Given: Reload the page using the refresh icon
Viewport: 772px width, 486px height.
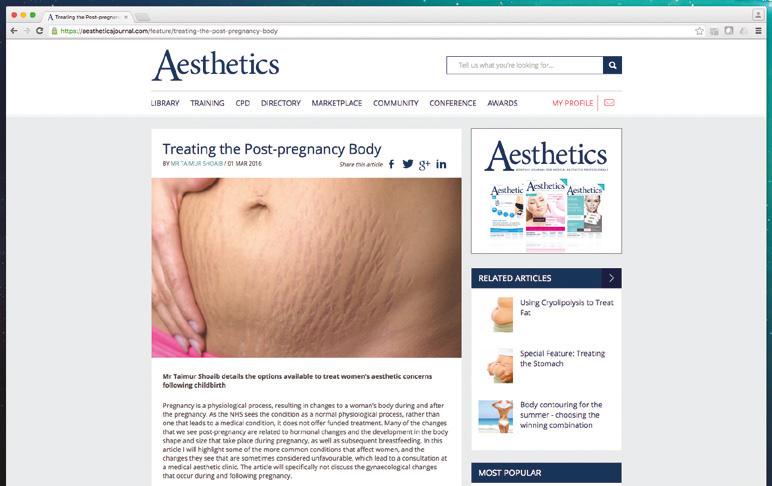Looking at the screenshot, I should 39,31.
